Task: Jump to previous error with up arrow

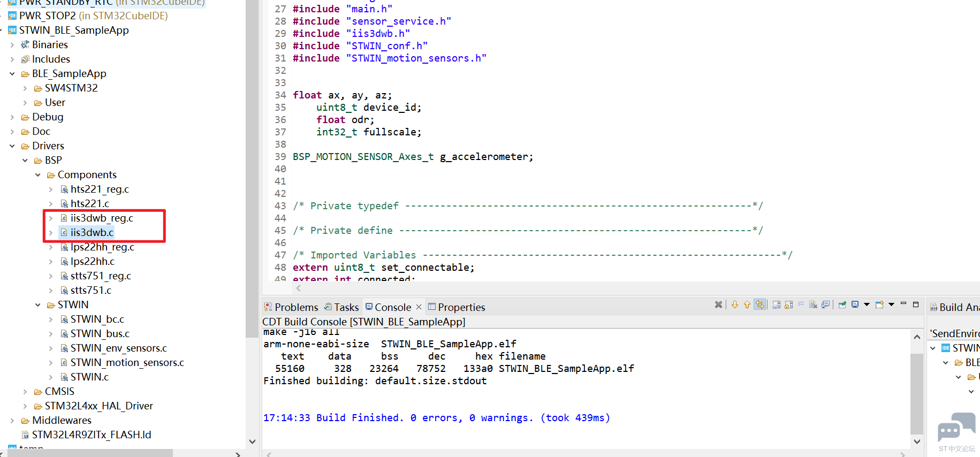Action: (747, 304)
